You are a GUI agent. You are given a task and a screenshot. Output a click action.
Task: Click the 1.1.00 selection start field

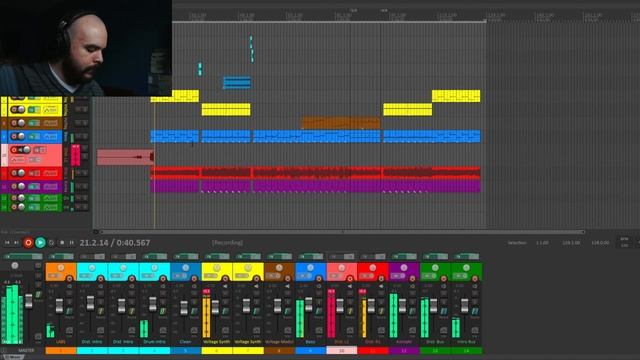(x=542, y=243)
